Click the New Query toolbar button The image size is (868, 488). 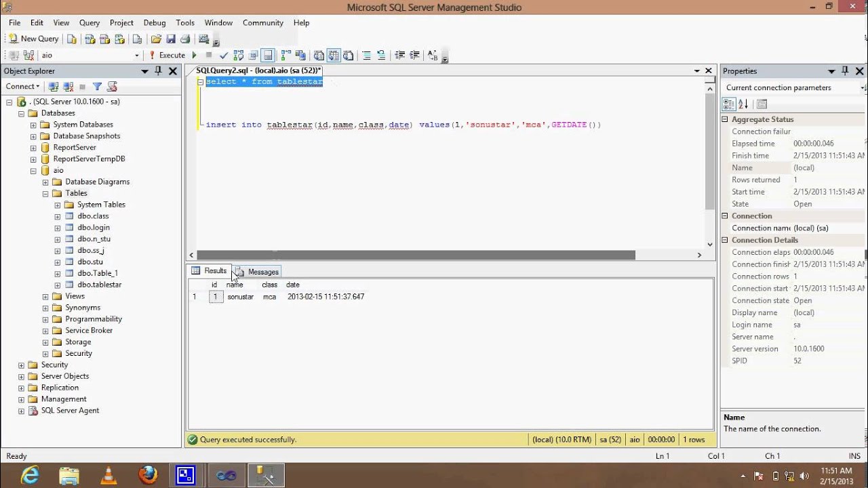[x=33, y=39]
